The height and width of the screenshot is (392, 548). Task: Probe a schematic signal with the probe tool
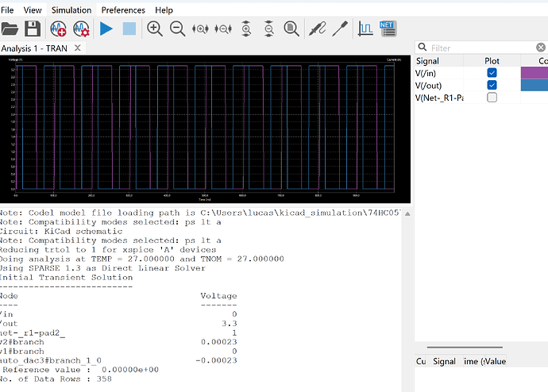pyautogui.click(x=318, y=29)
